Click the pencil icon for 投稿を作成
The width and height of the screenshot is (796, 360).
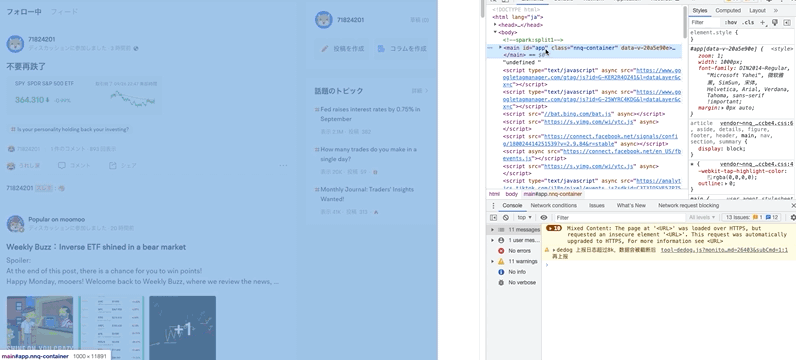[x=325, y=49]
